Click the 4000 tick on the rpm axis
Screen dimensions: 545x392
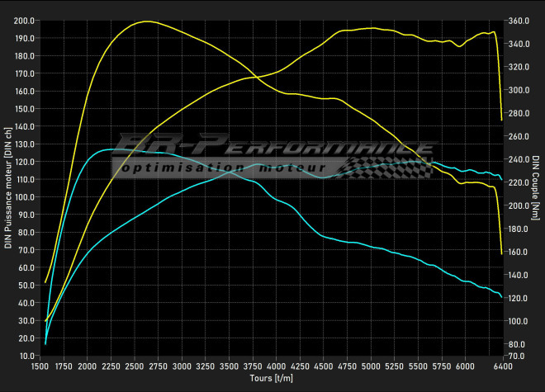276,365
